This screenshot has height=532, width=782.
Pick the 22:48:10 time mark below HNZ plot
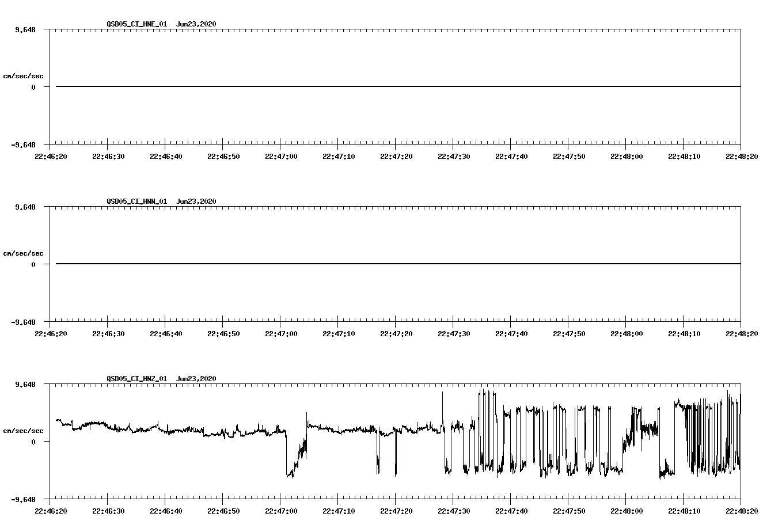[x=684, y=511]
